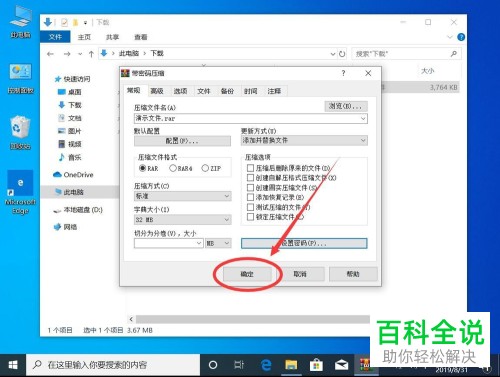Screen dimensions: 500x377
Task: Enable delete files after archiving
Action: coord(250,168)
